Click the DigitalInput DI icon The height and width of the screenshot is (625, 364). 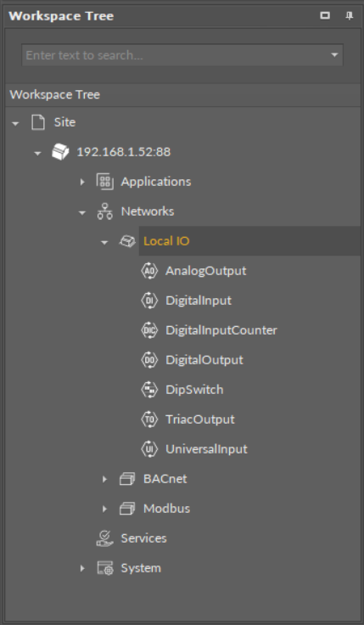coord(149,301)
